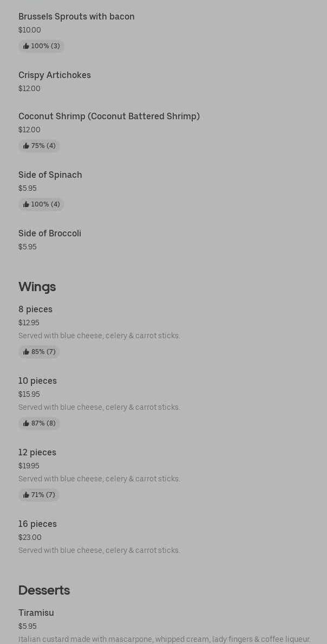Click thumbs-up icon on Coconut Shrimp rating
327x644 pixels.
tap(26, 146)
